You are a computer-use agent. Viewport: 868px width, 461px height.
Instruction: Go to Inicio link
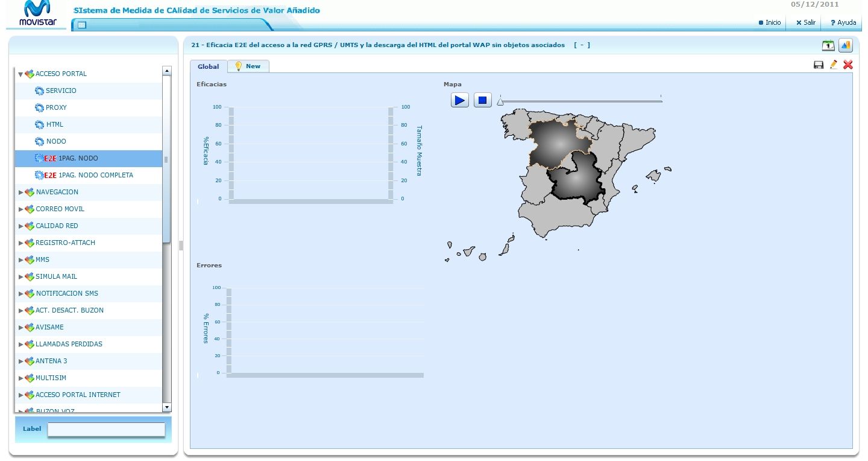pyautogui.click(x=770, y=22)
